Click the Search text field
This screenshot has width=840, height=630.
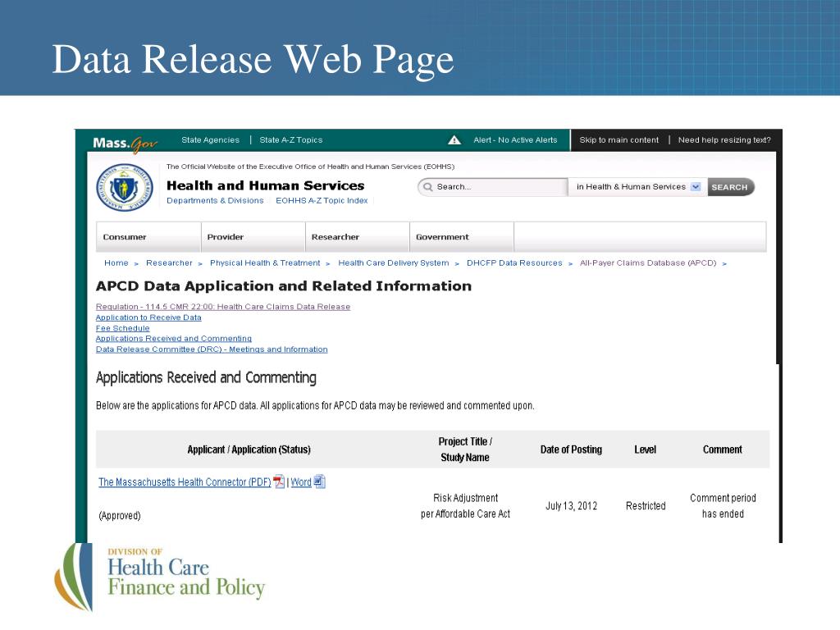click(492, 187)
